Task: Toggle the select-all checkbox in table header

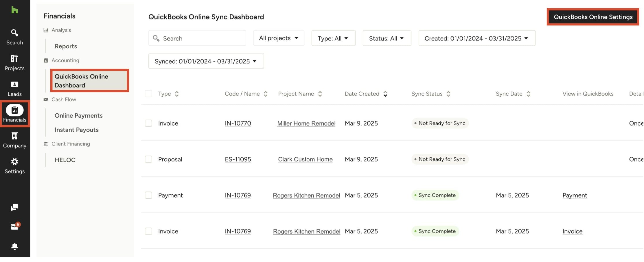Action: 148,94
